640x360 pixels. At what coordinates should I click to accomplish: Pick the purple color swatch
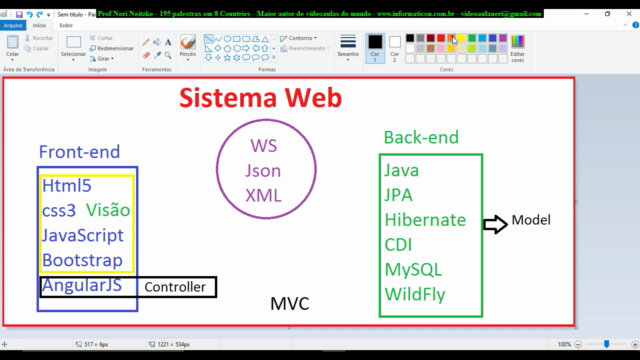(x=503, y=38)
